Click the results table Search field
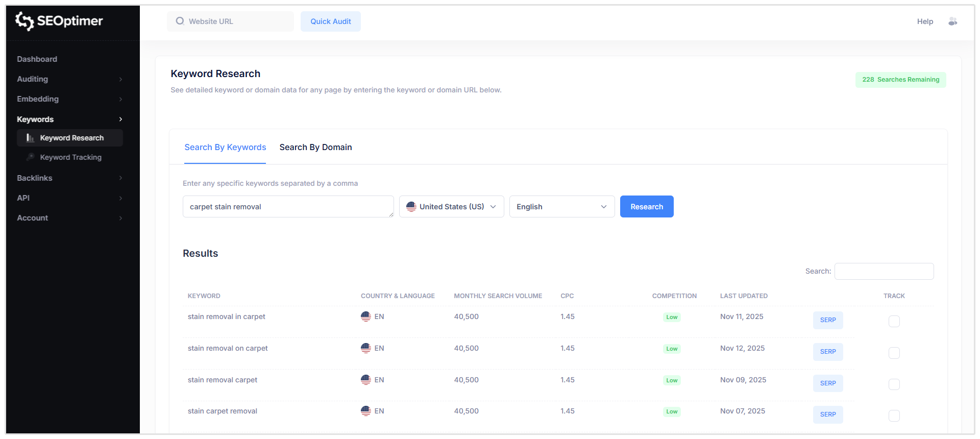980x439 pixels. coord(884,272)
